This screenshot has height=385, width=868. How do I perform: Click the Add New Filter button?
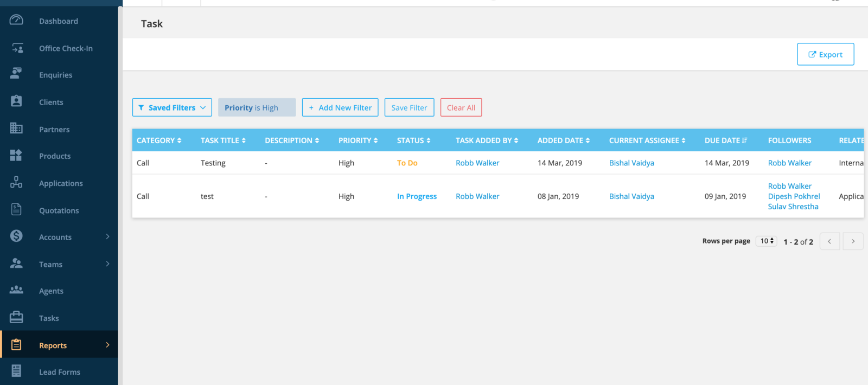click(340, 107)
